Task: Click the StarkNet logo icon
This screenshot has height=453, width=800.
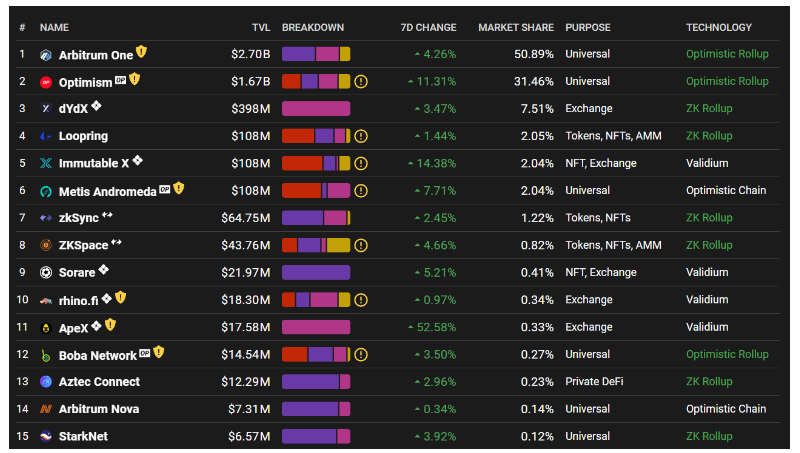Action: point(46,436)
